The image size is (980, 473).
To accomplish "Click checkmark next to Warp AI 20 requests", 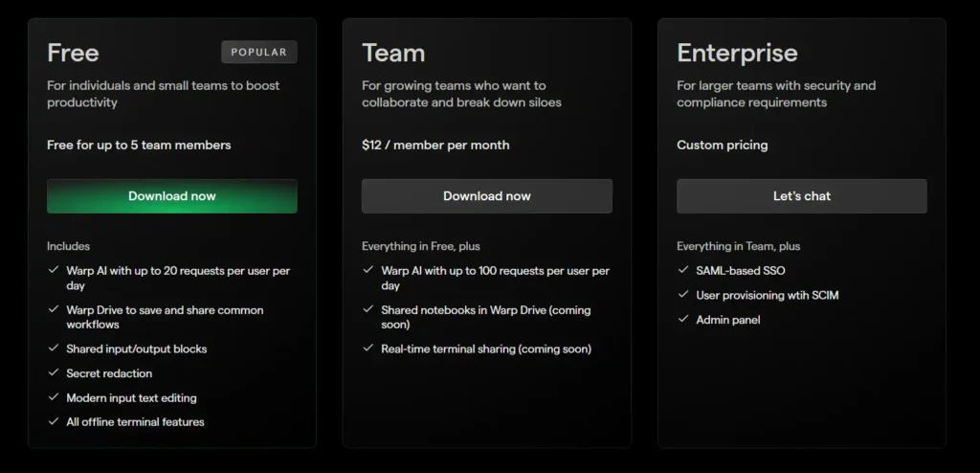I will [54, 271].
